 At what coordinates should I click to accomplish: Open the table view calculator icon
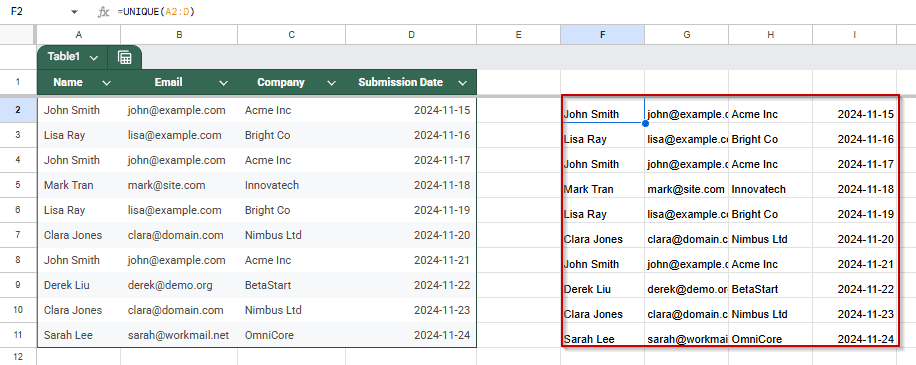(x=124, y=57)
